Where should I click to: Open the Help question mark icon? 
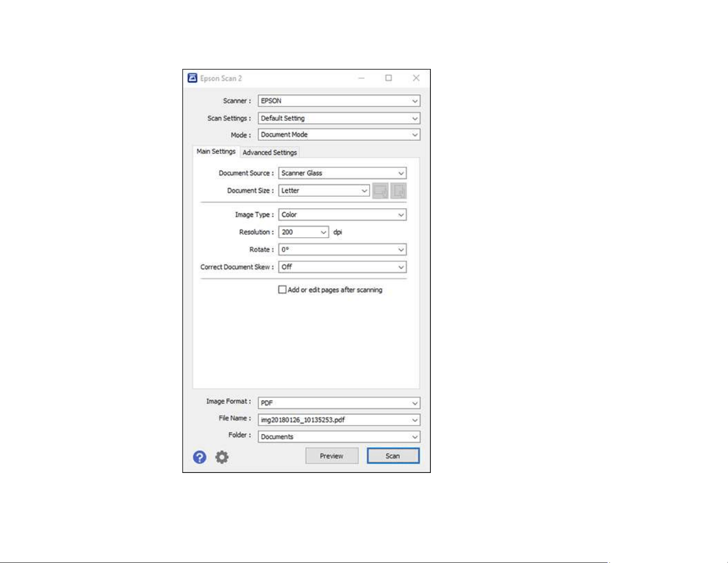click(199, 457)
